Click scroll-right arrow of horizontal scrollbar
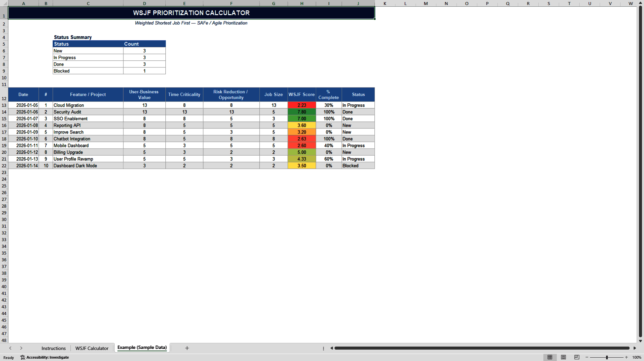The height and width of the screenshot is (361, 644). [x=635, y=348]
